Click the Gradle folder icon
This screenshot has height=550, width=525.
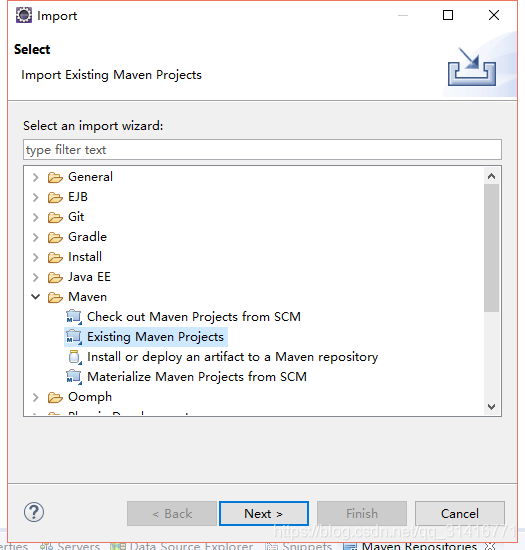(55, 237)
